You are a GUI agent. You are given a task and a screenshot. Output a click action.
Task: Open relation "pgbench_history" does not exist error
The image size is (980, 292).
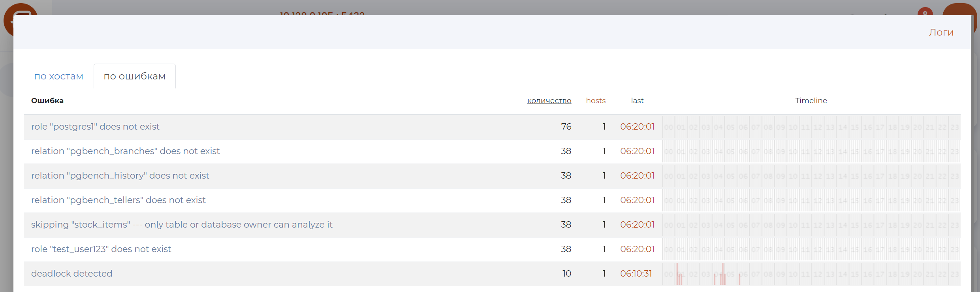coord(120,176)
